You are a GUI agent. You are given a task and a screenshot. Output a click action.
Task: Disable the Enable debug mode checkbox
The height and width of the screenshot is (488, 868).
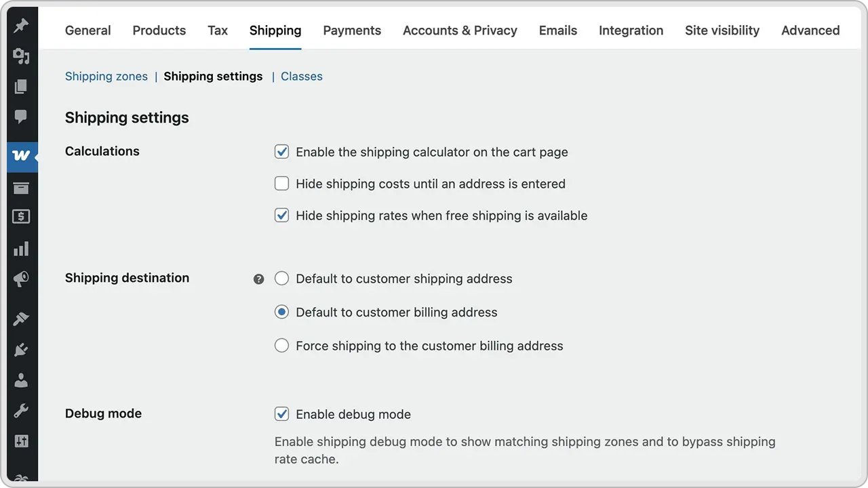click(281, 414)
